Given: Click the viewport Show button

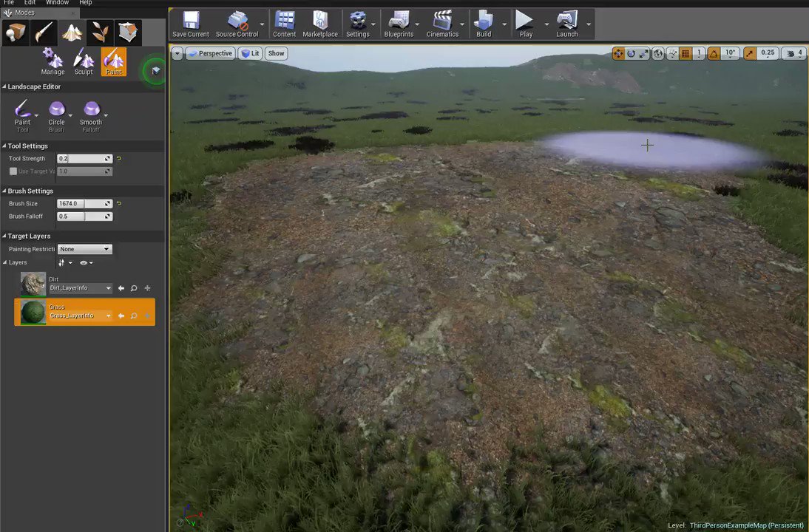Looking at the screenshot, I should pyautogui.click(x=276, y=53).
